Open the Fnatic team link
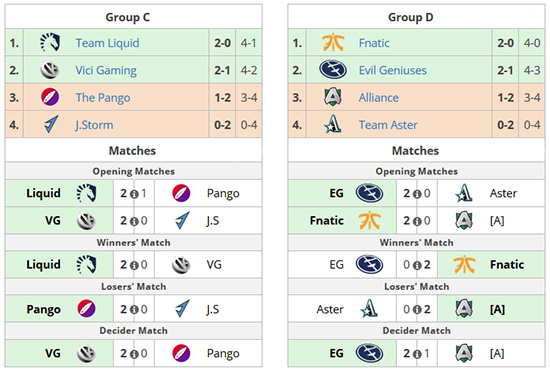The width and height of the screenshot is (550, 371). [x=374, y=43]
